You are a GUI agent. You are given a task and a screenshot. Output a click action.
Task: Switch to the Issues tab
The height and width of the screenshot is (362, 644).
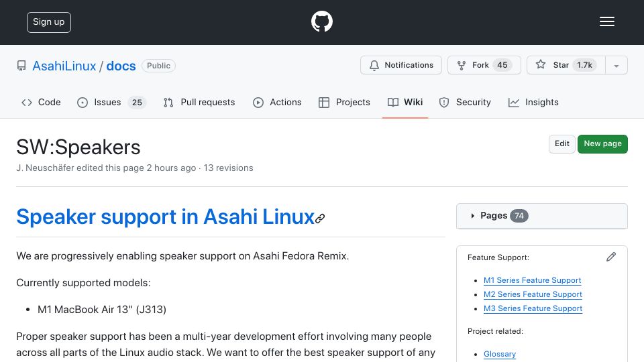(111, 102)
